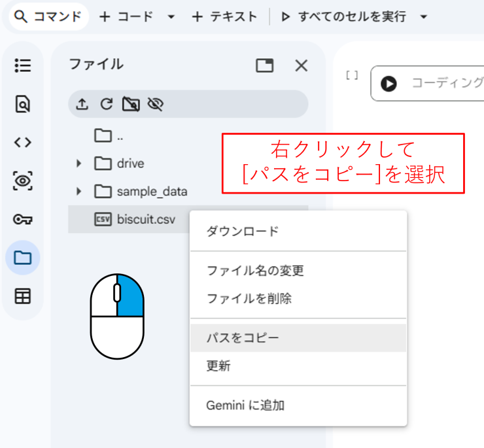Image resolution: width=484 pixels, height=448 pixels.
Task: Open the variables inspector sidebar icon
Action: pos(23,181)
